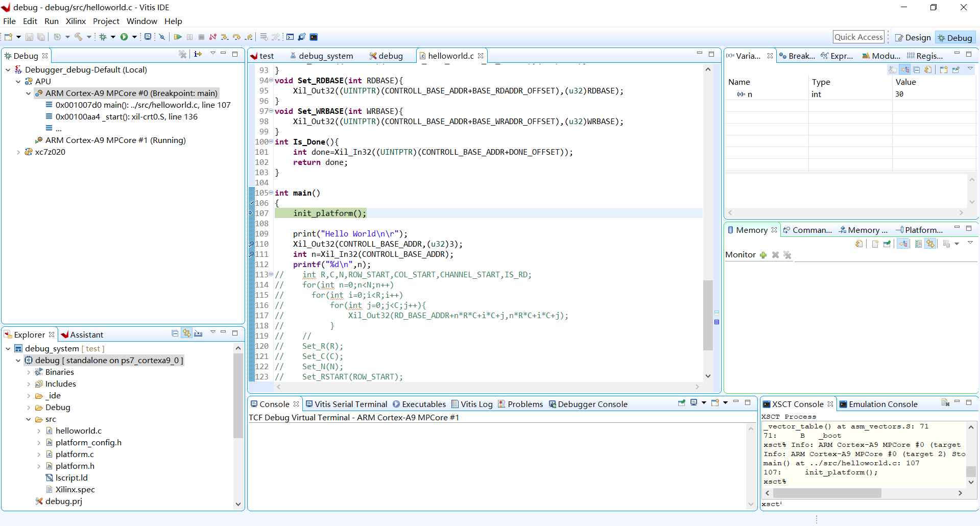The height and width of the screenshot is (526, 980).
Task: Click Pin Memory Monitor icon
Action: point(887,244)
